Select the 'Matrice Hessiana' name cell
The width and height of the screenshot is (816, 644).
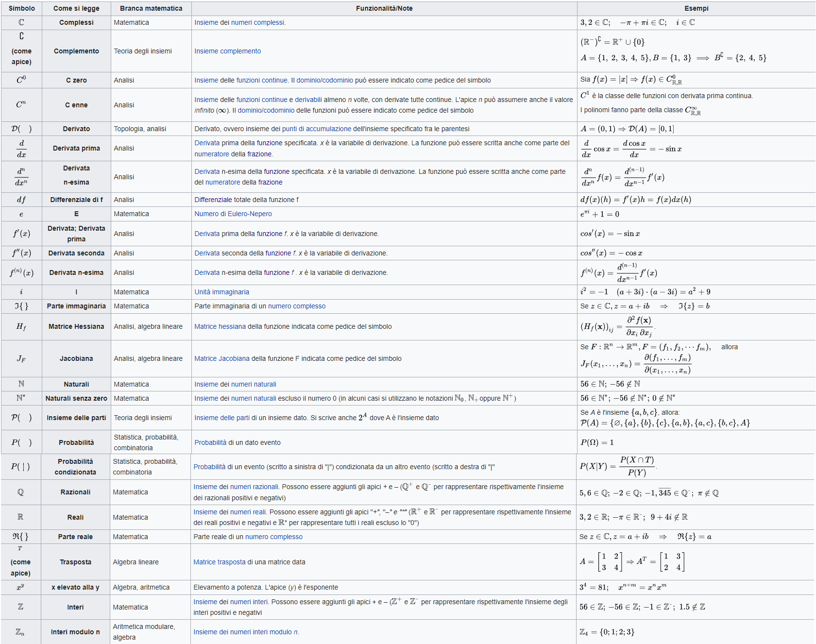click(x=76, y=326)
